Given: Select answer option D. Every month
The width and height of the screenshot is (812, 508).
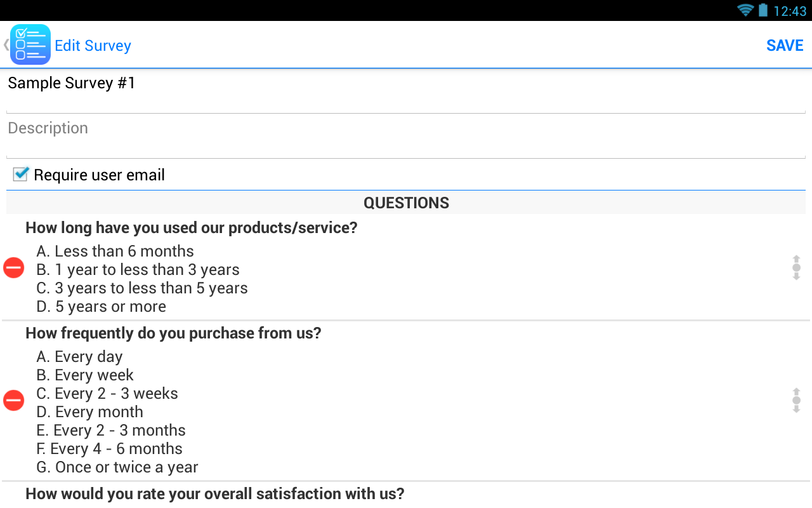Looking at the screenshot, I should tap(89, 411).
